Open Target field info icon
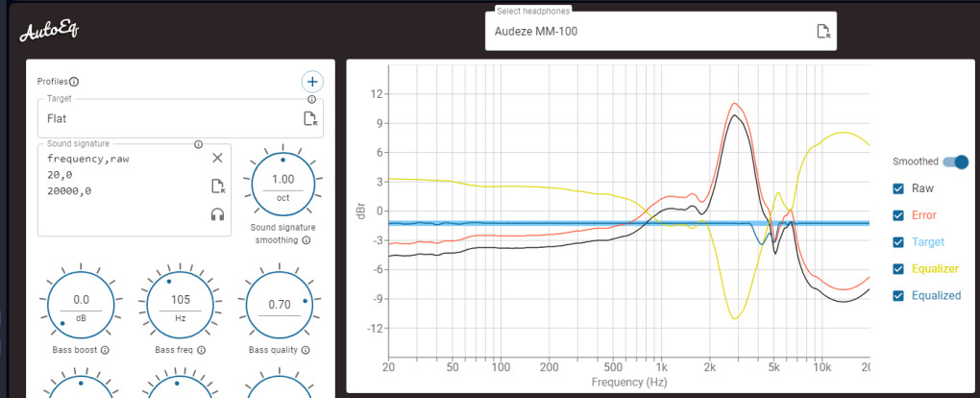 [x=311, y=100]
